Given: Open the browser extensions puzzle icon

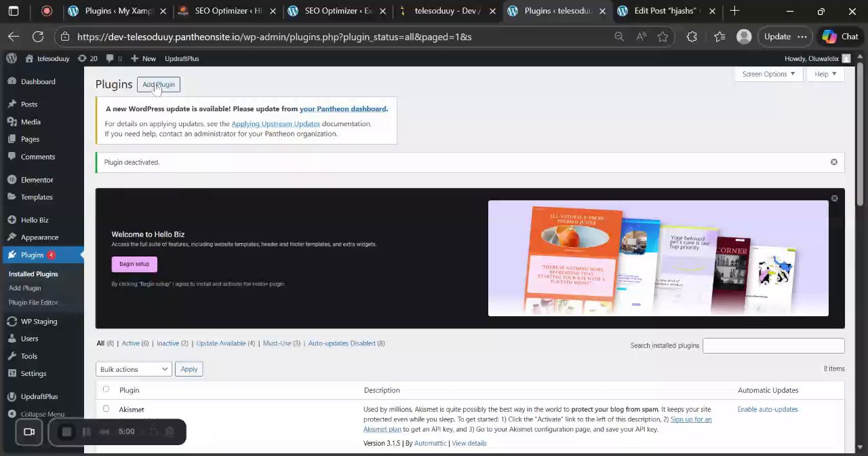Looking at the screenshot, I should point(692,37).
